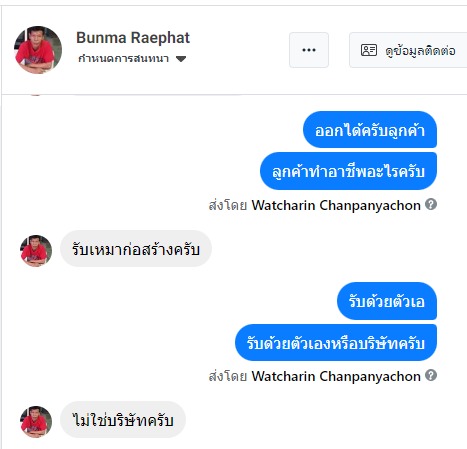
Task: Select the ไม่ใช่บริษัทครับ message bubble
Action: (123, 419)
